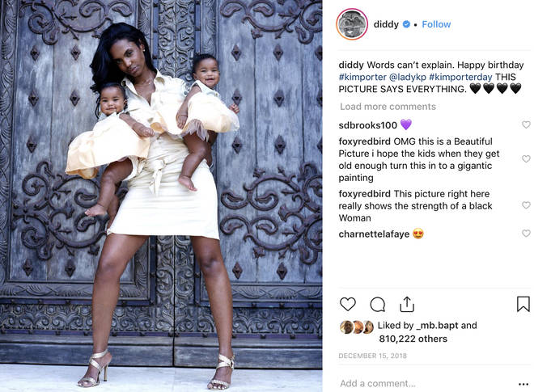
Task: Open the comment bubble icon
Action: click(378, 305)
